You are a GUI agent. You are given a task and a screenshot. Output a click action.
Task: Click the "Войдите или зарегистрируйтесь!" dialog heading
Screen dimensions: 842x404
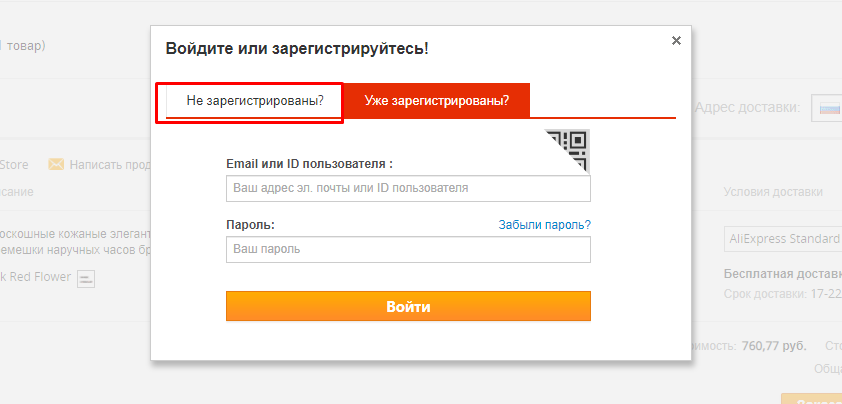296,48
